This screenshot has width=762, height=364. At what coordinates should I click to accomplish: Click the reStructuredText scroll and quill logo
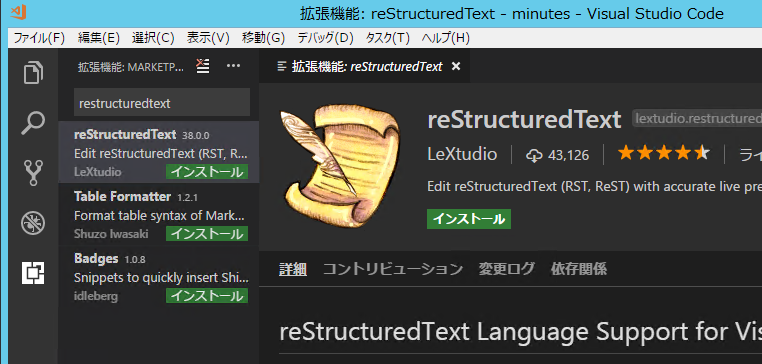(x=340, y=166)
